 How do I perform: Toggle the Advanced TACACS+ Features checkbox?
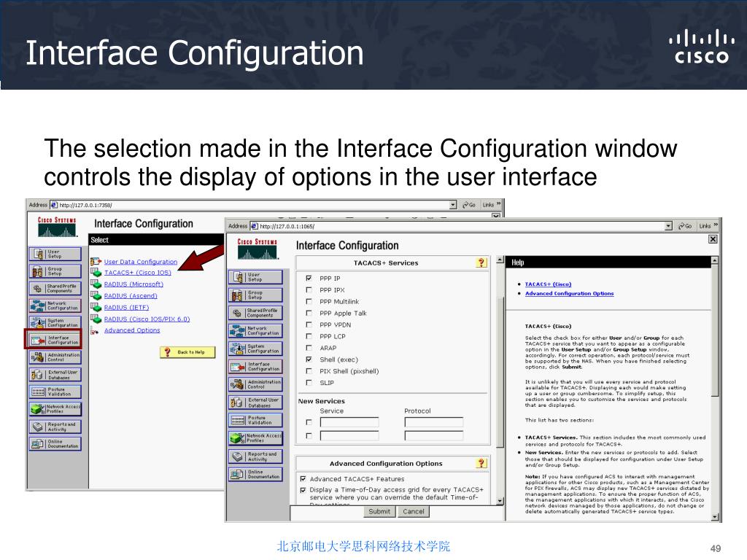(303, 479)
